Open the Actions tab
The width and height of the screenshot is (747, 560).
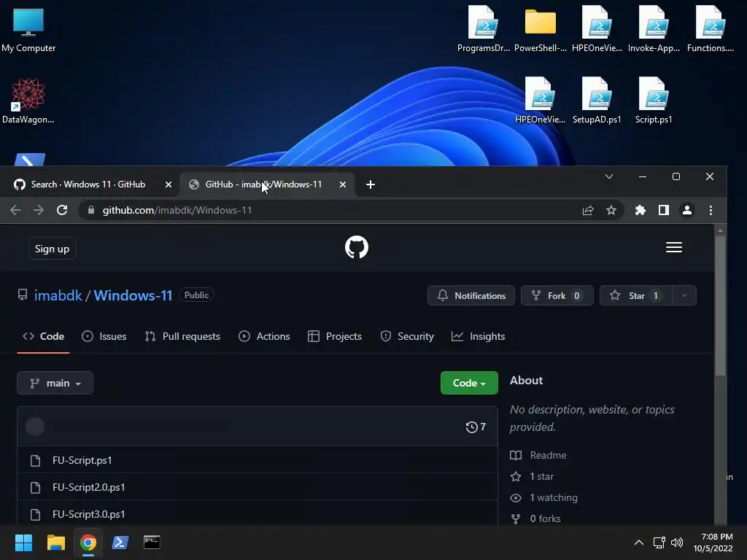(x=264, y=336)
